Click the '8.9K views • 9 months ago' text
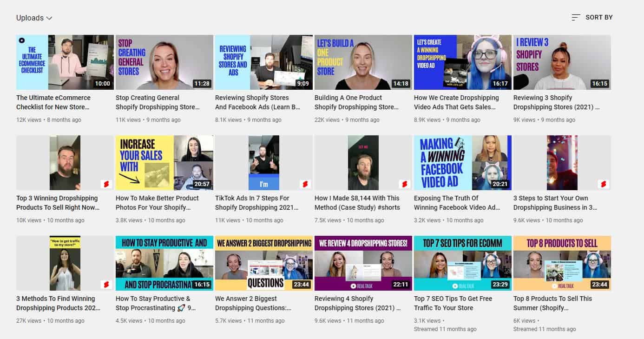The width and height of the screenshot is (644, 339). [447, 120]
